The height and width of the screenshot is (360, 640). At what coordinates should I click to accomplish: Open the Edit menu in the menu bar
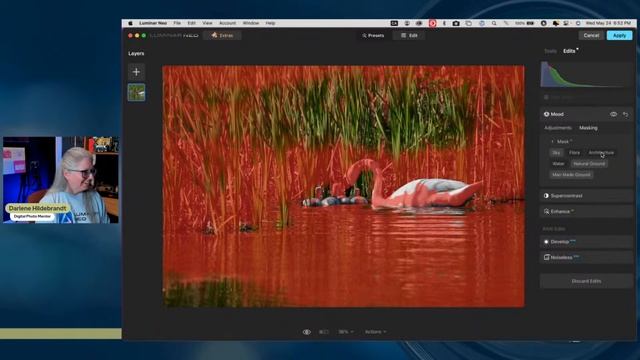coord(191,23)
